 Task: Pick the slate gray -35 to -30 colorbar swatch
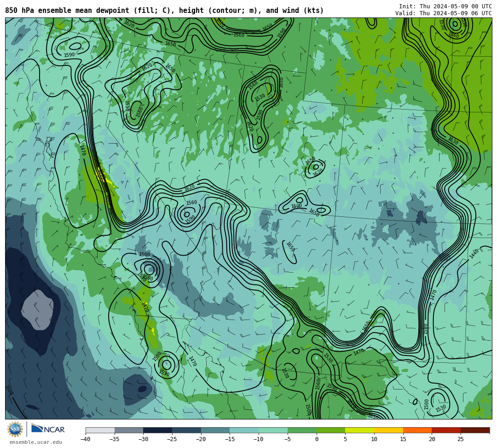click(x=129, y=430)
